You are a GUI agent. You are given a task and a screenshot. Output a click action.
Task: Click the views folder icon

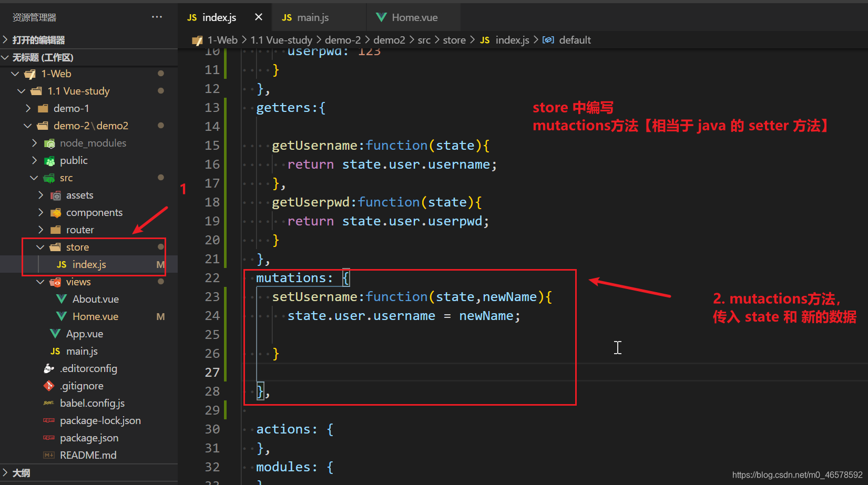(55, 282)
